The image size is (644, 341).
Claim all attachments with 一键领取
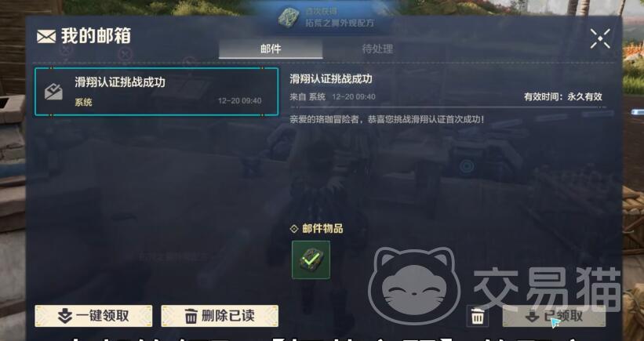(93, 316)
